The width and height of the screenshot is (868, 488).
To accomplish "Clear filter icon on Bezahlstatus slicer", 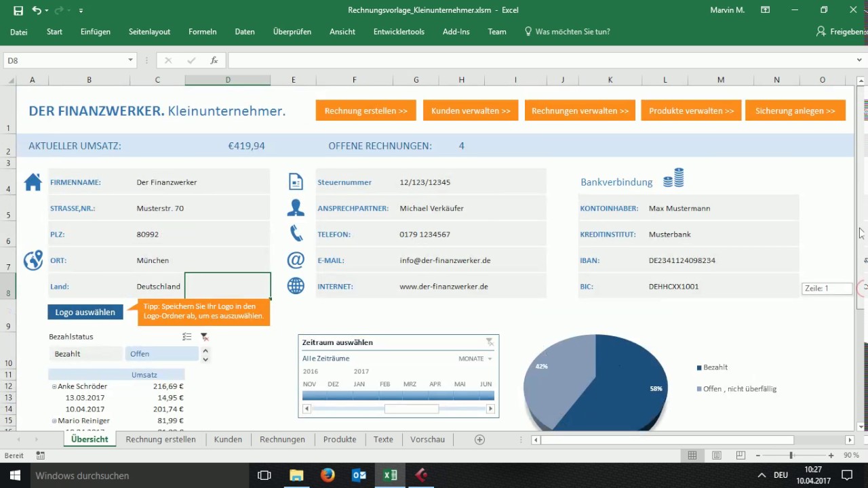I will click(x=204, y=337).
